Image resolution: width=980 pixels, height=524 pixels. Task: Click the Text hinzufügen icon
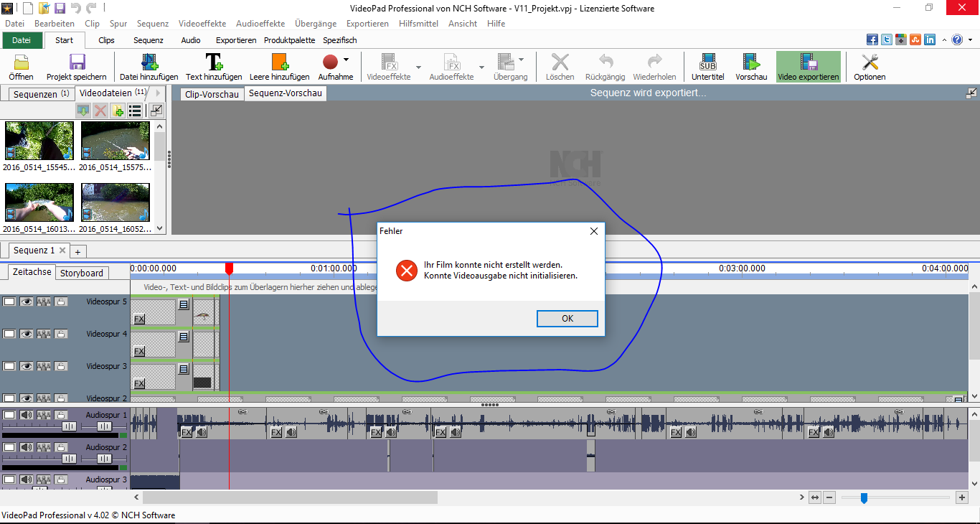point(213,62)
